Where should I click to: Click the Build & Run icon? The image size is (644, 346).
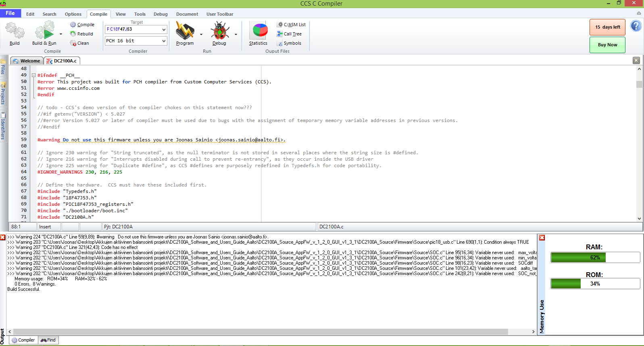(44, 31)
